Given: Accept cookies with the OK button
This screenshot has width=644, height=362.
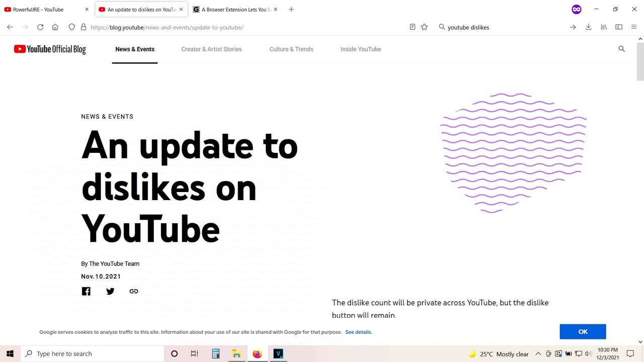Looking at the screenshot, I should point(583,332).
